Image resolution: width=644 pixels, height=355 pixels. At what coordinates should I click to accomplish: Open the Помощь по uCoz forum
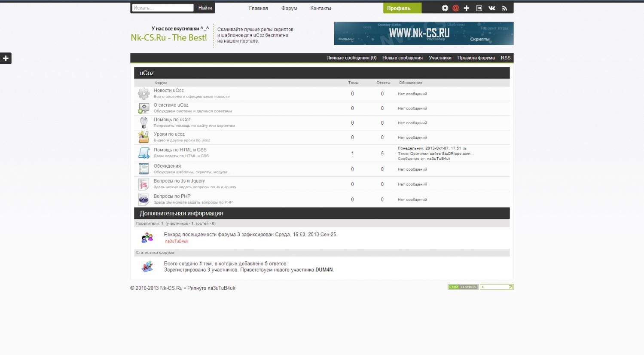point(172,120)
